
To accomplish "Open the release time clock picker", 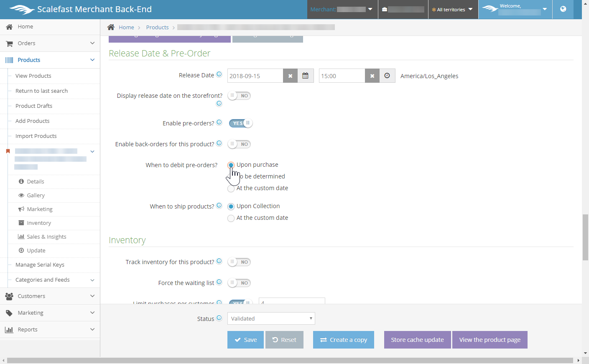I will (387, 76).
